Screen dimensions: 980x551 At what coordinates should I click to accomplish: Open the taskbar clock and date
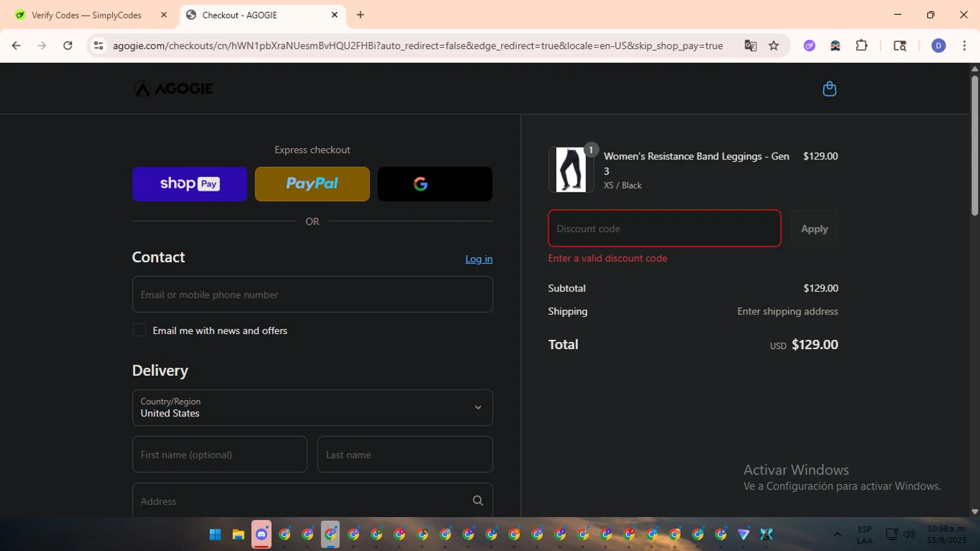946,535
